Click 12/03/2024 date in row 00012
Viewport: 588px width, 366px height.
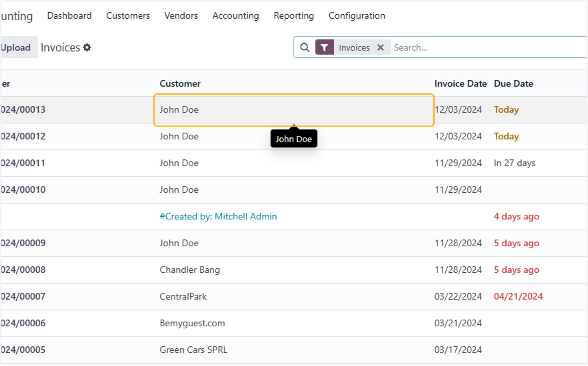[x=458, y=136]
